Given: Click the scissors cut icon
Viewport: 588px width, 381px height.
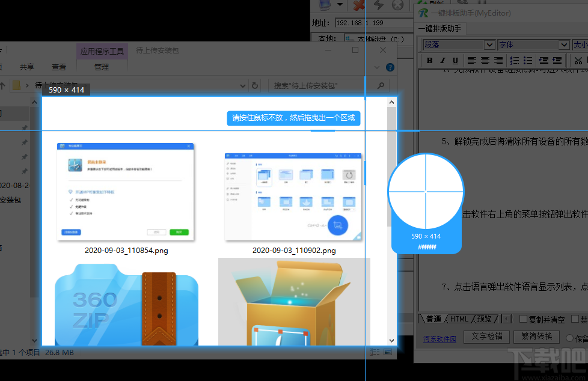Looking at the screenshot, I should (x=578, y=60).
